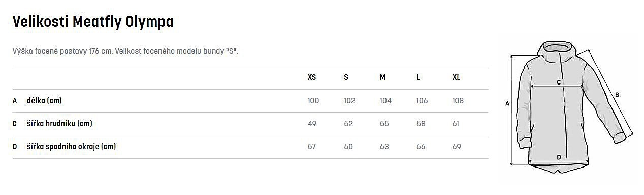Click the M size column header

pyautogui.click(x=382, y=77)
